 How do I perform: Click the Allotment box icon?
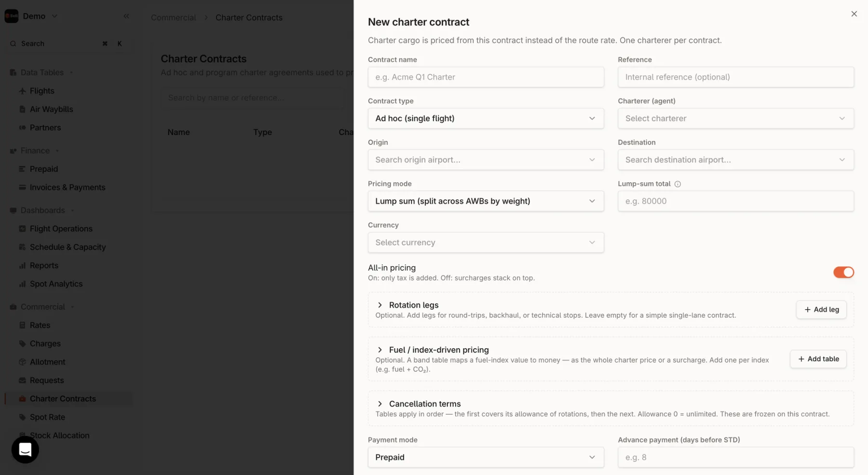point(22,362)
